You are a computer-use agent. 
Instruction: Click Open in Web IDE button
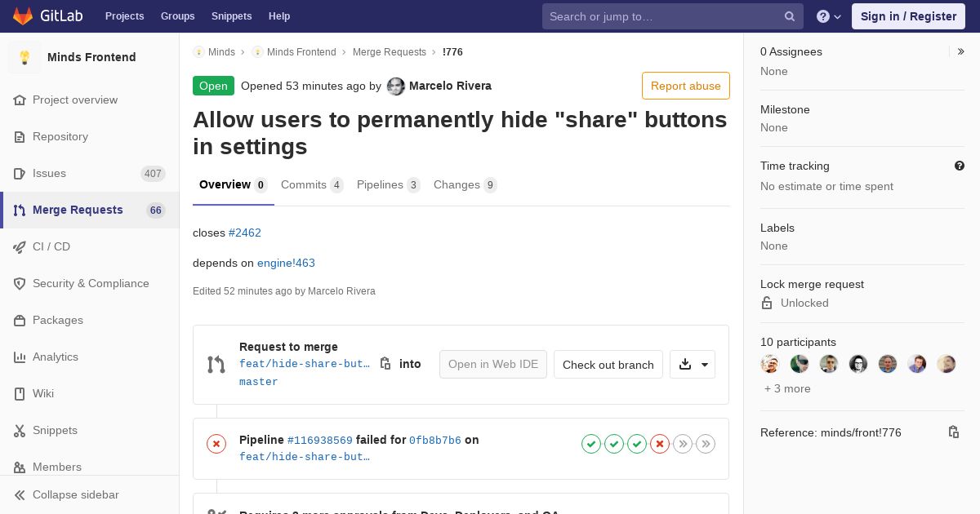coord(493,365)
